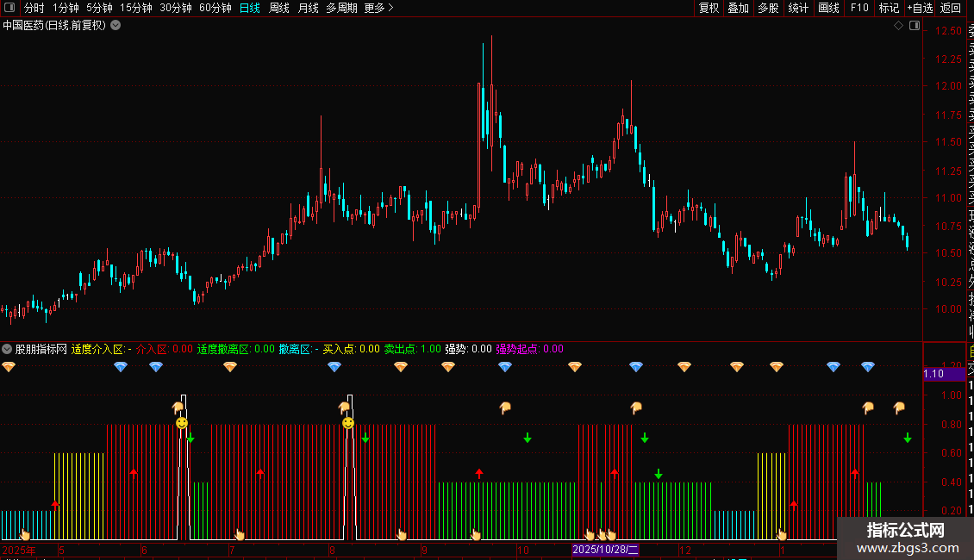974x560 pixels.
Task: Click the 12.50 price axis label
Action: click(948, 30)
